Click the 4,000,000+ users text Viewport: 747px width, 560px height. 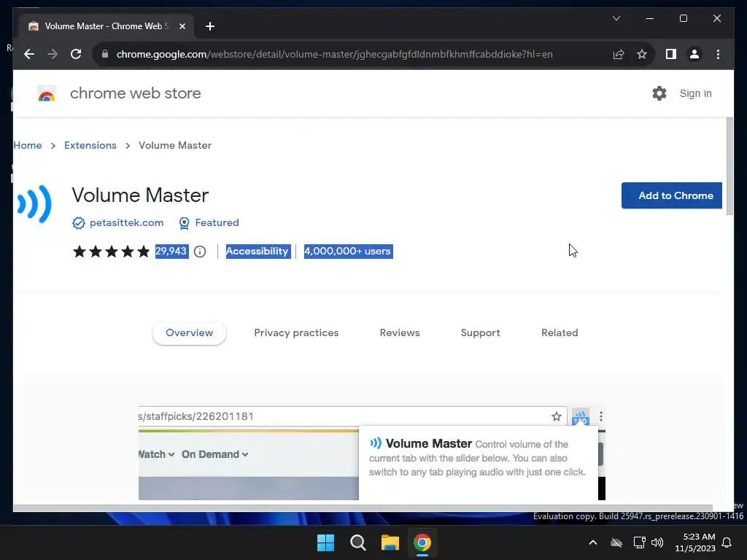348,251
